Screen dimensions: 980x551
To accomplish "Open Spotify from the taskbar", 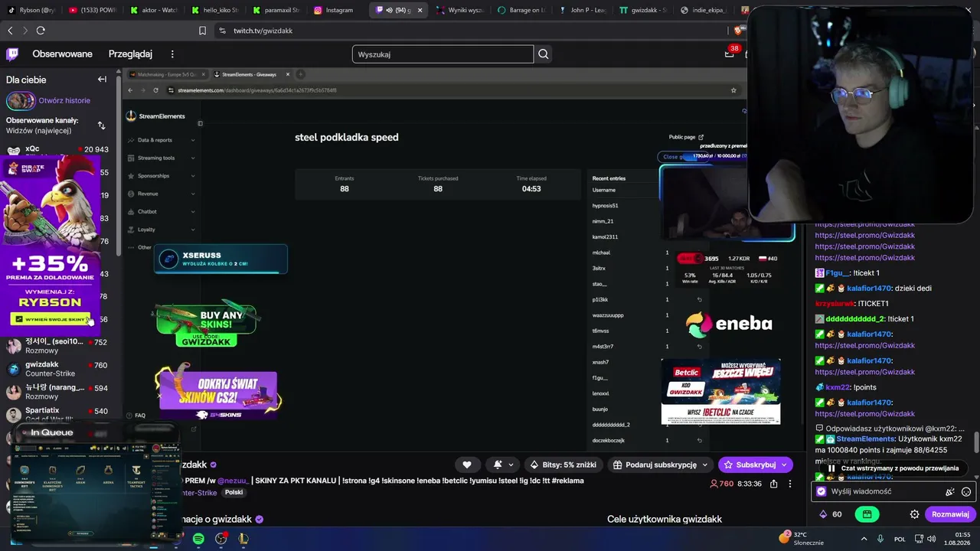I will click(198, 539).
